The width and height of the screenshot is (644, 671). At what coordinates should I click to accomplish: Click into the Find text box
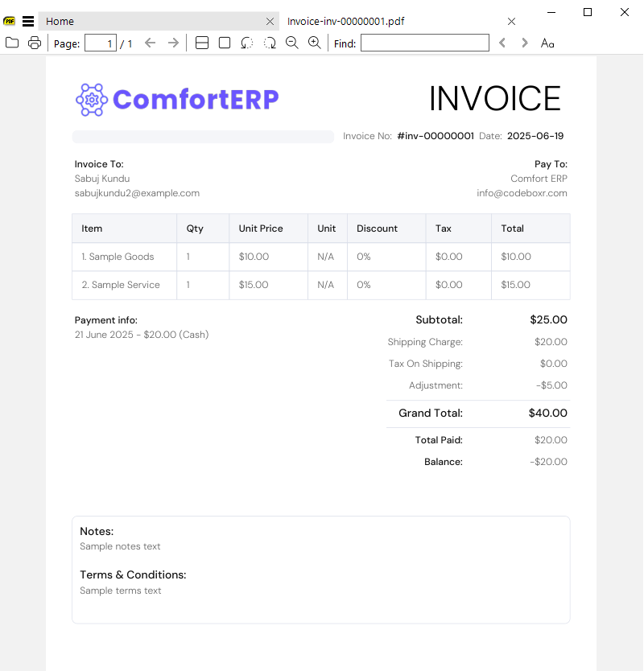[x=425, y=43]
